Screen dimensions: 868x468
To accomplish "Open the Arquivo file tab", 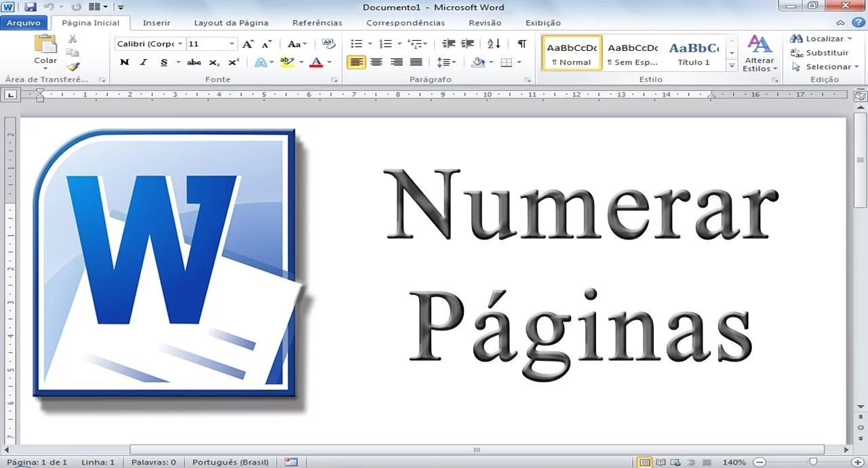I will click(24, 22).
